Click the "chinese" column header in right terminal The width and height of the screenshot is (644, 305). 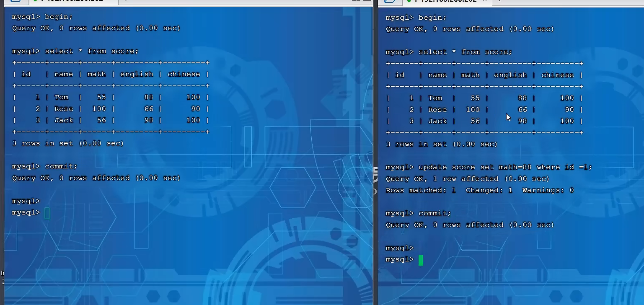click(558, 75)
